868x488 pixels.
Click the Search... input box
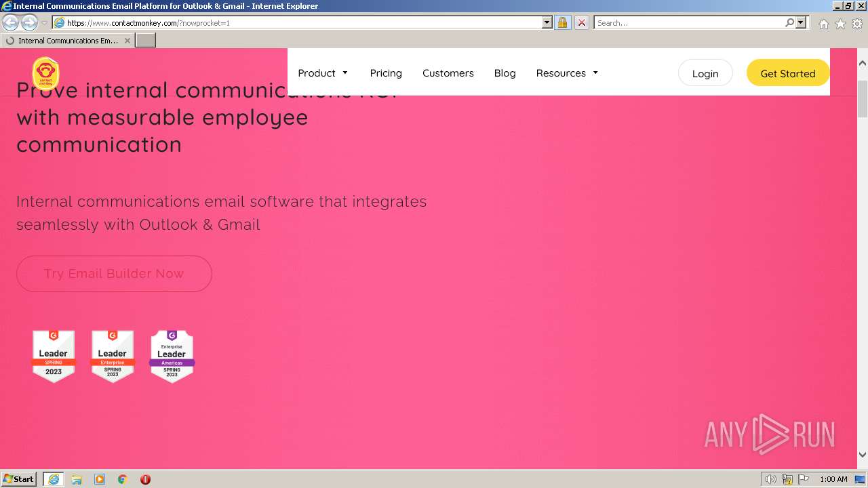click(x=689, y=22)
